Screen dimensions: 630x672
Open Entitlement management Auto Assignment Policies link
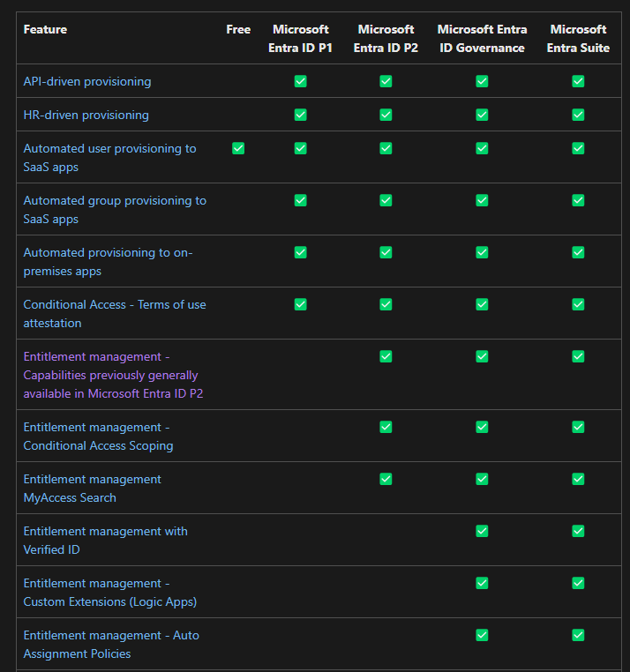click(111, 644)
